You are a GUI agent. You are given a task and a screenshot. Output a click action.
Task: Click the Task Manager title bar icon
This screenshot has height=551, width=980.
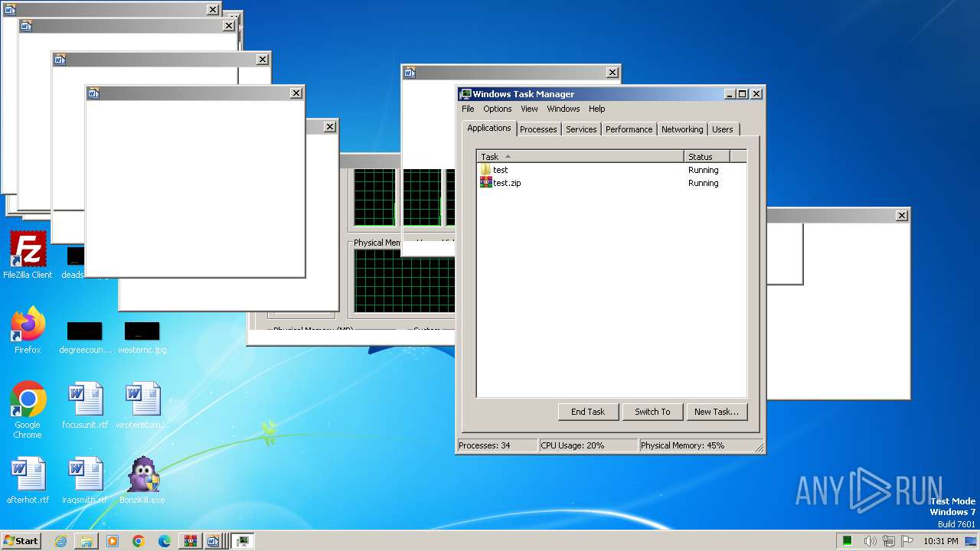[x=465, y=94]
